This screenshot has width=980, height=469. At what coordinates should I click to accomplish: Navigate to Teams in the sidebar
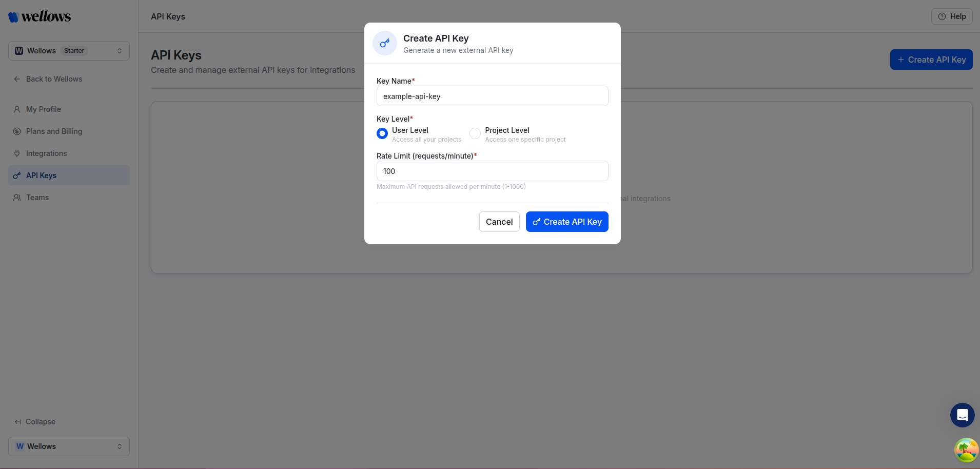point(36,198)
